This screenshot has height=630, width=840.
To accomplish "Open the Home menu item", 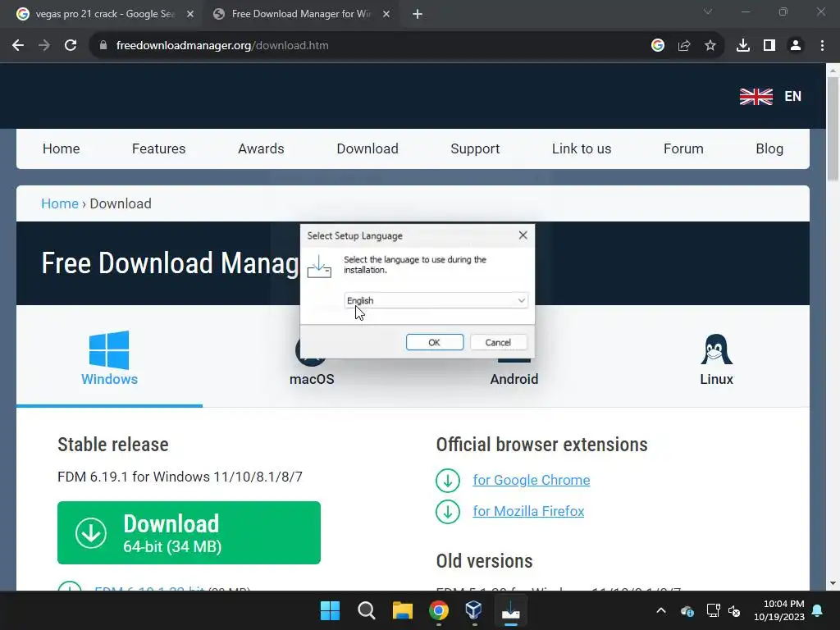I will [61, 149].
